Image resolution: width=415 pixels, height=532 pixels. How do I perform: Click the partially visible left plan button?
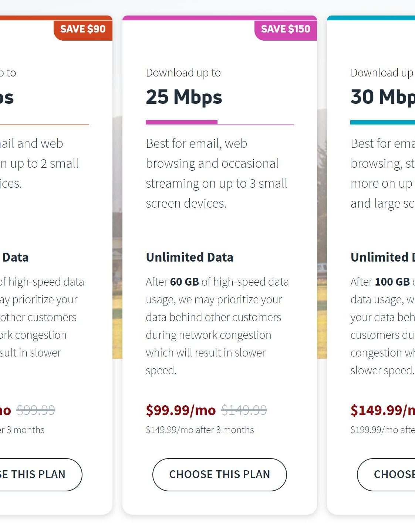[41, 474]
